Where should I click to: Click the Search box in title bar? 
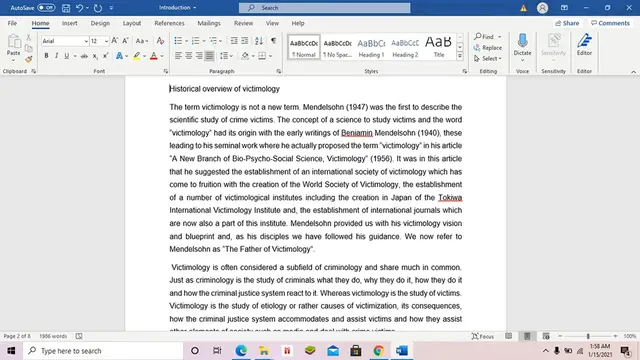point(324,8)
